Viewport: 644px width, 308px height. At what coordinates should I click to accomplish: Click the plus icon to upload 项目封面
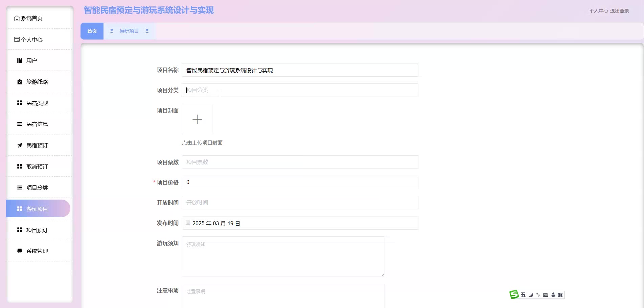pos(197,119)
